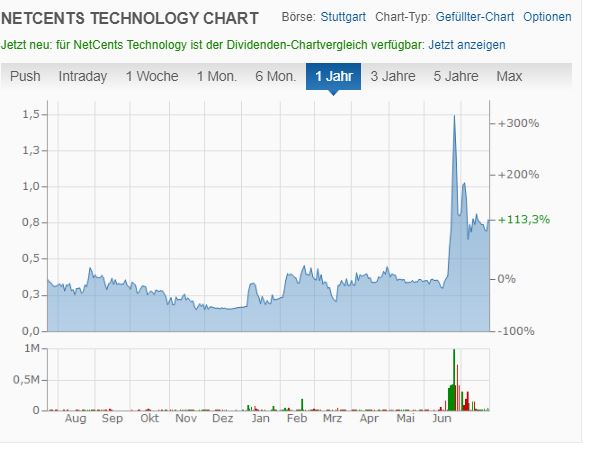Click the 0,5 price axis label
Image resolution: width=593 pixels, height=450 pixels.
pyautogui.click(x=31, y=258)
